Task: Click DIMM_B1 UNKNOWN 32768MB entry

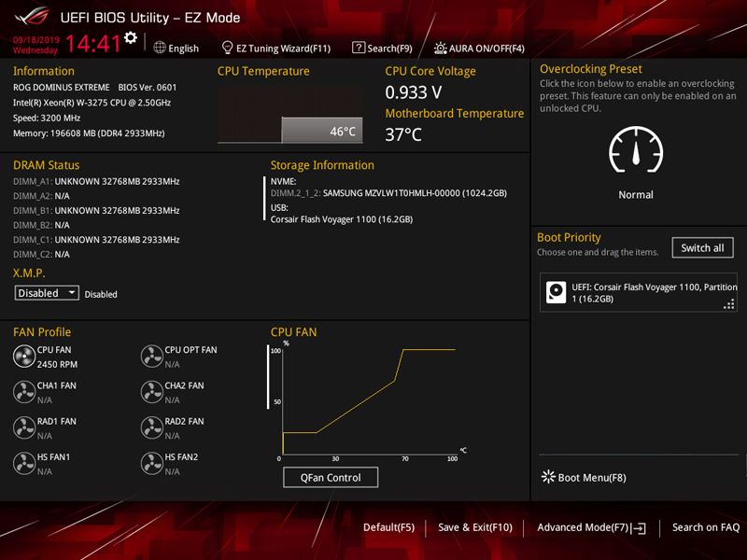Action: tap(96, 211)
